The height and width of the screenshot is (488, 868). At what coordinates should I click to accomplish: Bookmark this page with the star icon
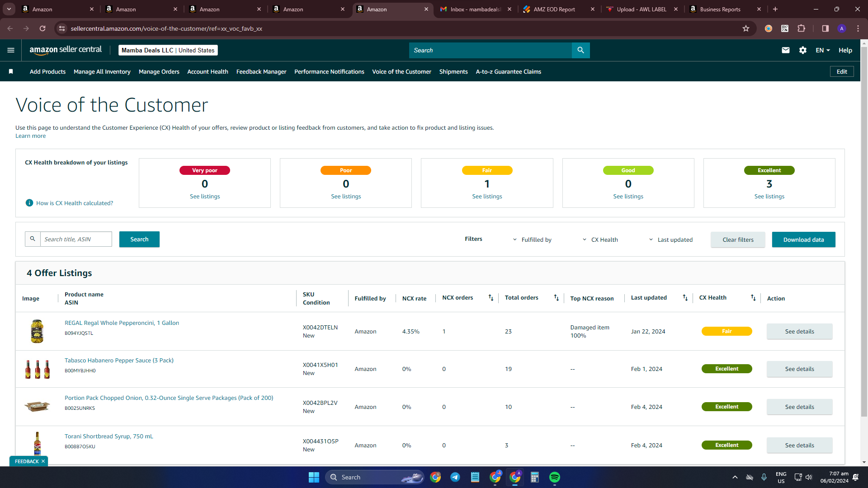(x=746, y=28)
